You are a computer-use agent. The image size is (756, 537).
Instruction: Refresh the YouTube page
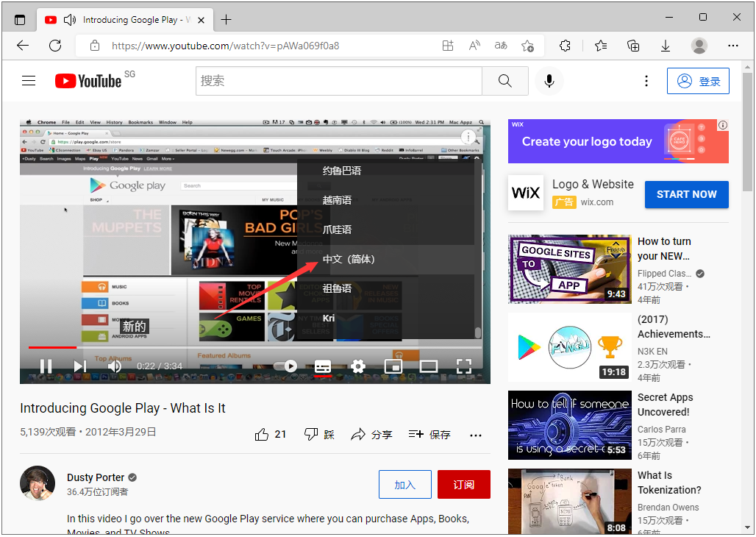point(55,46)
